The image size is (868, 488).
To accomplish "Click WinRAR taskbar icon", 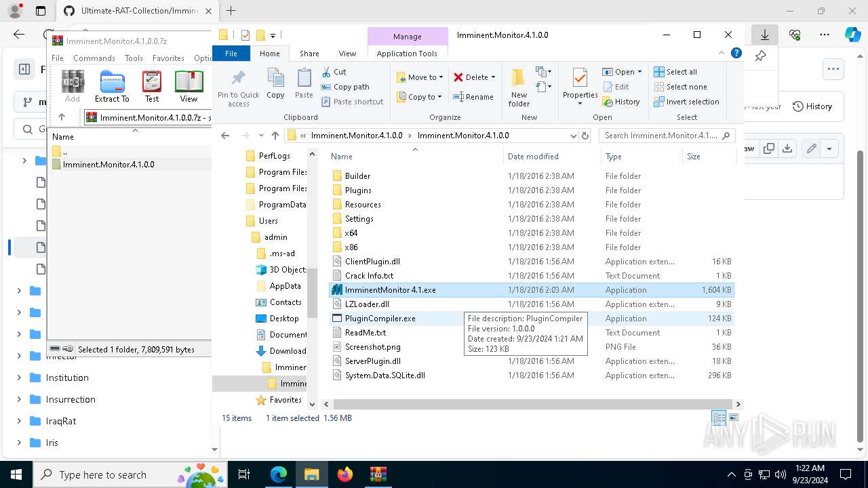I will [x=378, y=474].
